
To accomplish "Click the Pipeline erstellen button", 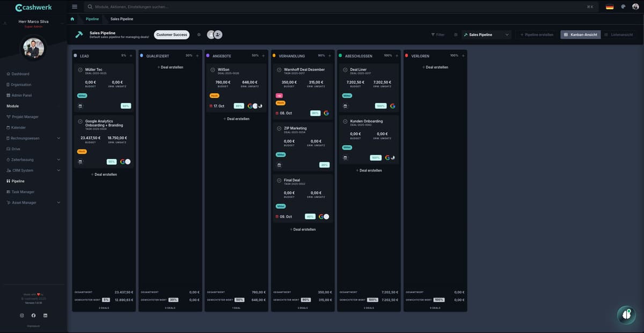I will pyautogui.click(x=537, y=35).
